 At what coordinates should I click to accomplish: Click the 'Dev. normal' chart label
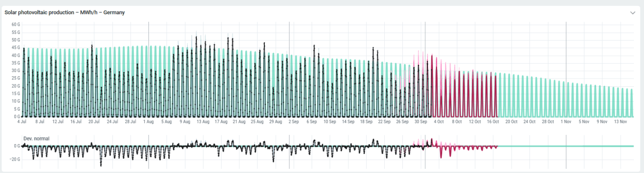click(36, 138)
